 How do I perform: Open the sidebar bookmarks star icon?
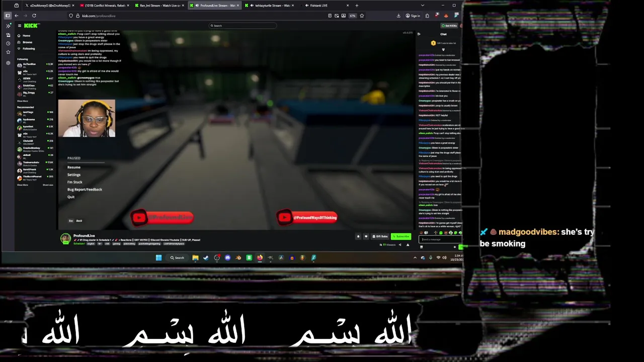(x=8, y=52)
